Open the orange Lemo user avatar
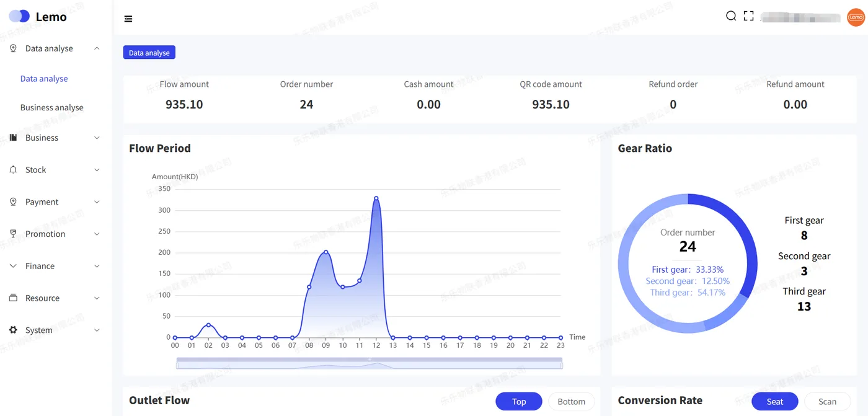The height and width of the screenshot is (416, 868). click(x=856, y=17)
